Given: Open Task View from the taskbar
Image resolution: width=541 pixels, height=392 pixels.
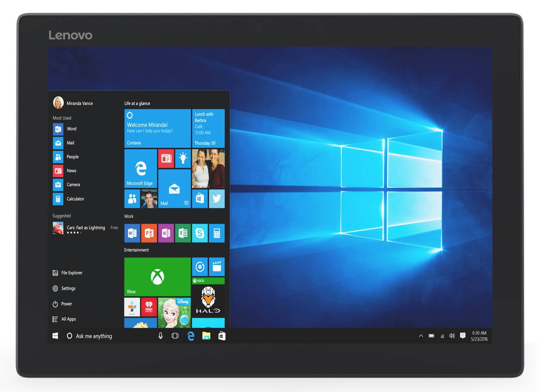Looking at the screenshot, I should click(x=175, y=336).
